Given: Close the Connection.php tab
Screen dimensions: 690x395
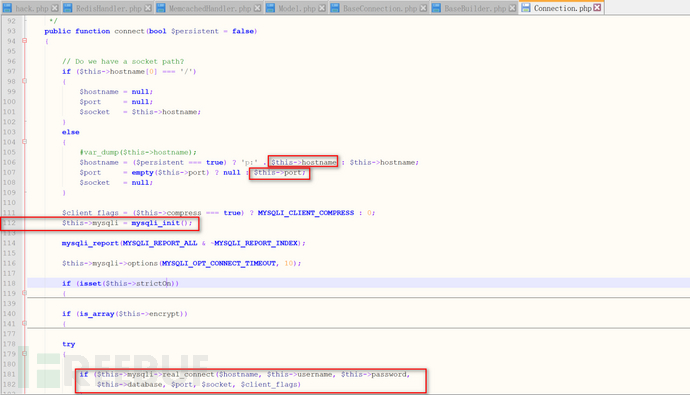Looking at the screenshot, I should (x=597, y=7).
